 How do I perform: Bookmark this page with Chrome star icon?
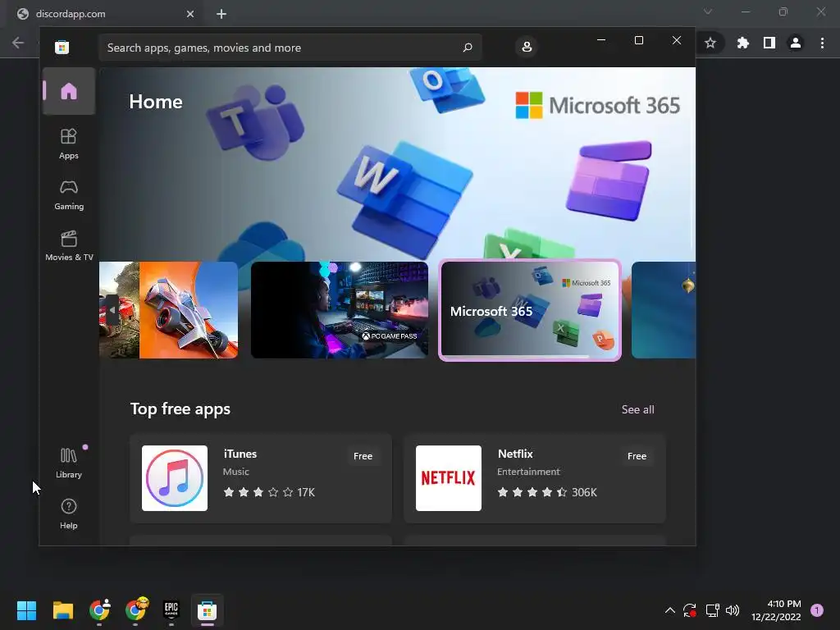tap(710, 43)
